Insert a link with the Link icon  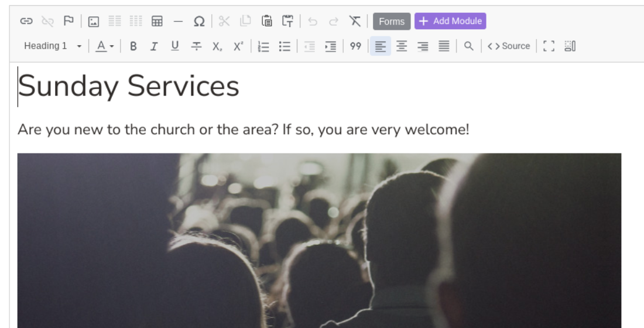point(26,21)
